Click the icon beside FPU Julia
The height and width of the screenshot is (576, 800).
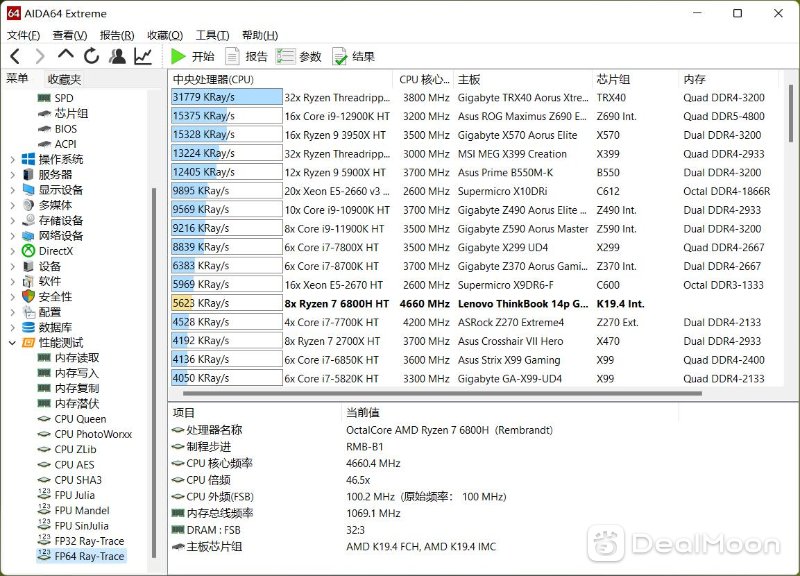pyautogui.click(x=44, y=494)
